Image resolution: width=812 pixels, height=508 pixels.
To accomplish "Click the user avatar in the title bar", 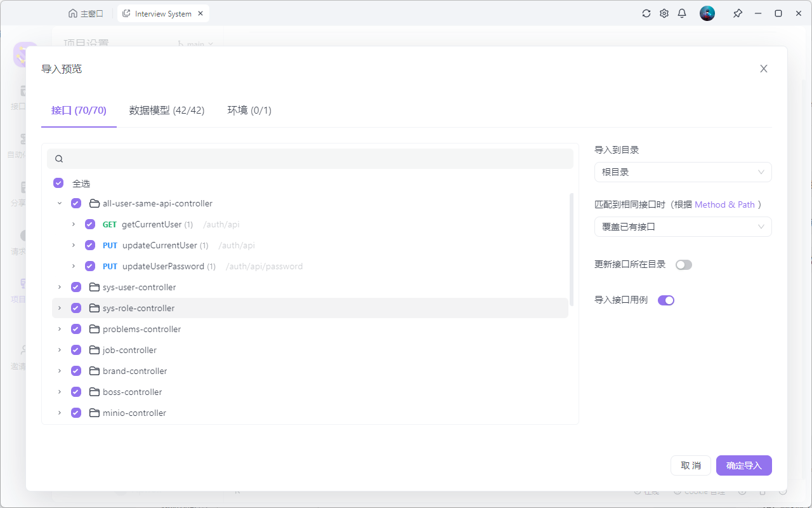I will 707,13.
